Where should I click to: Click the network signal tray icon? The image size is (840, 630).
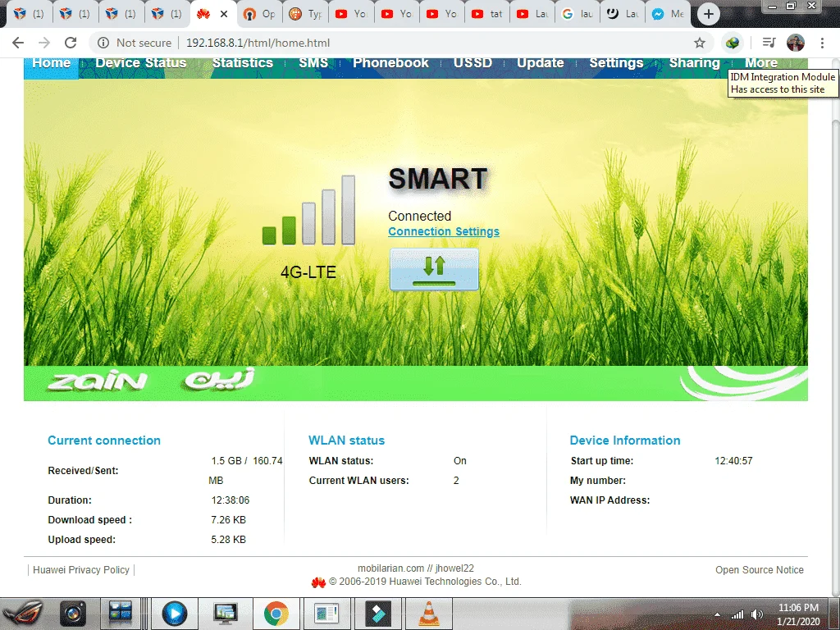[x=737, y=614]
